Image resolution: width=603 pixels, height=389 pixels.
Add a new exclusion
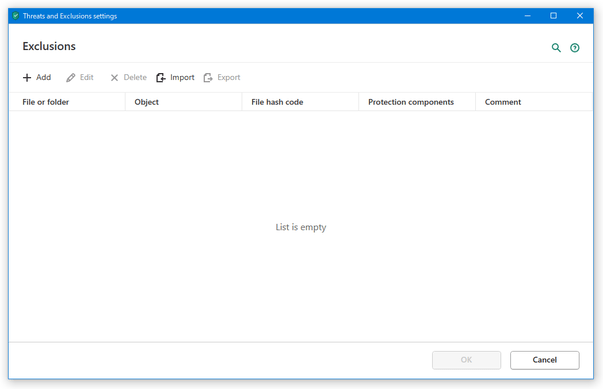click(x=37, y=78)
